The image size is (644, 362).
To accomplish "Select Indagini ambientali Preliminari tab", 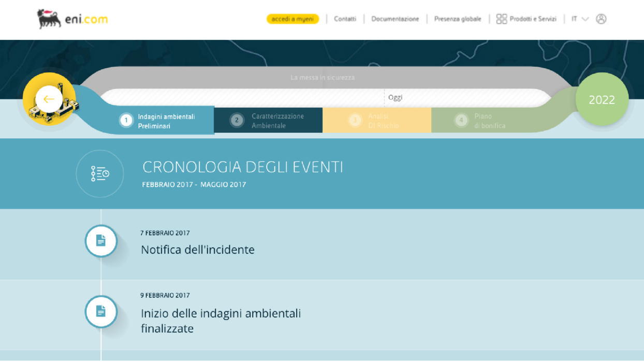I will click(x=166, y=121).
